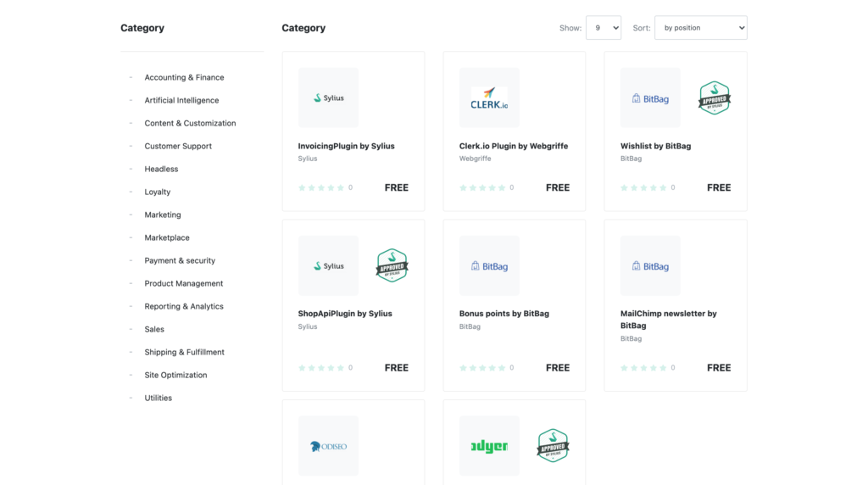Open Payment & security category
The image size is (868, 485).
click(180, 260)
